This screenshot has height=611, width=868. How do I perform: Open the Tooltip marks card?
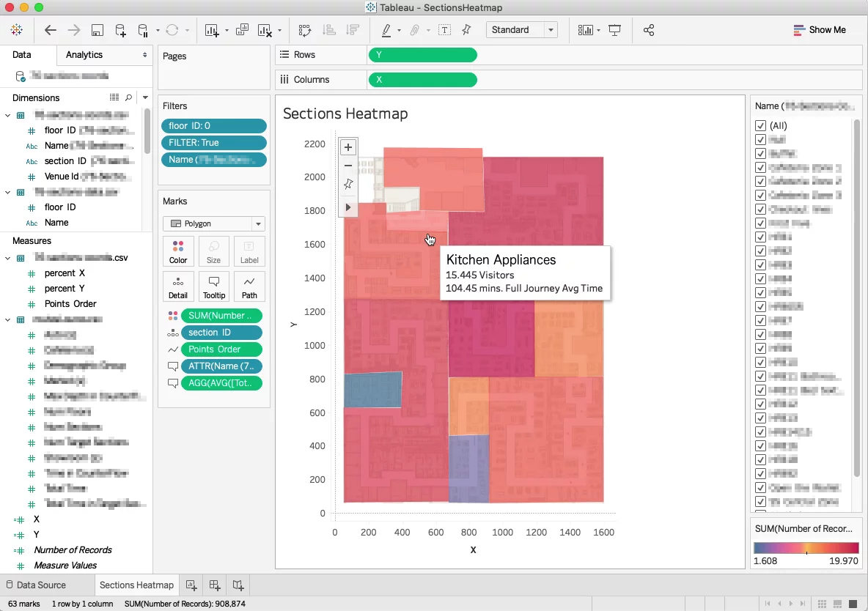point(213,286)
